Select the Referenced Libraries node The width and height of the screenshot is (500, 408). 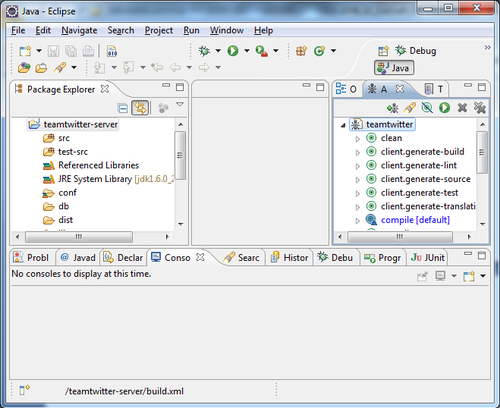[91, 165]
